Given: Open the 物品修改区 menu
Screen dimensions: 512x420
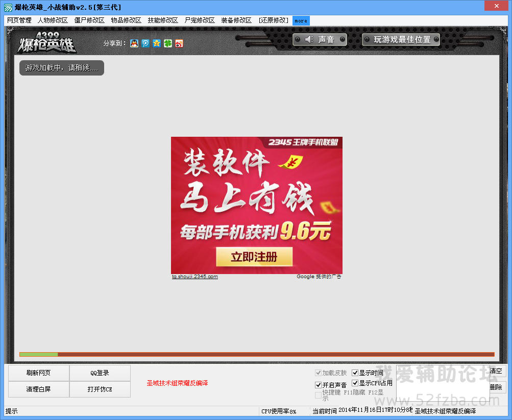Looking at the screenshot, I should pyautogui.click(x=126, y=20).
